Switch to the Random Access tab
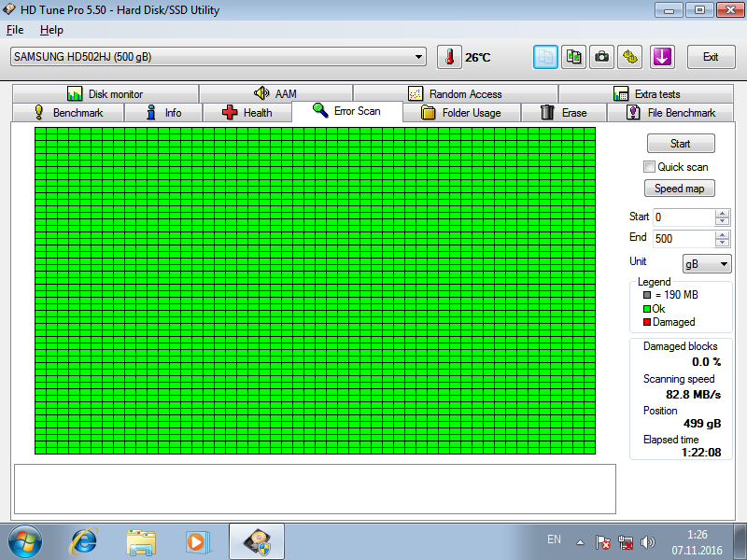747x560 pixels. [456, 94]
